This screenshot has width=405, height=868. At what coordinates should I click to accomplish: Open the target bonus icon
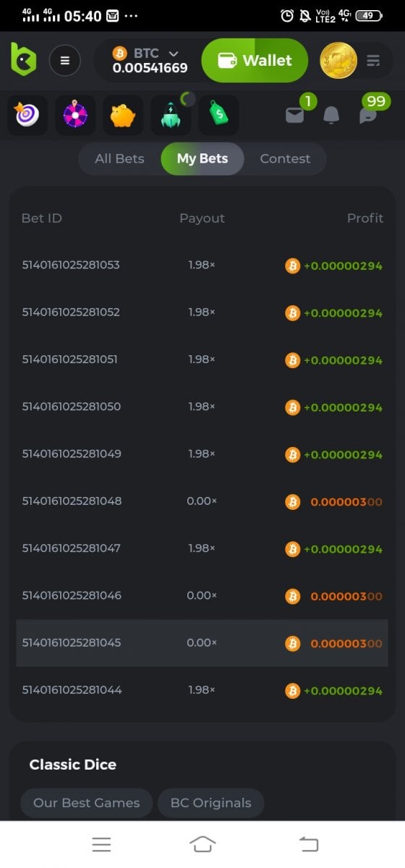click(27, 115)
